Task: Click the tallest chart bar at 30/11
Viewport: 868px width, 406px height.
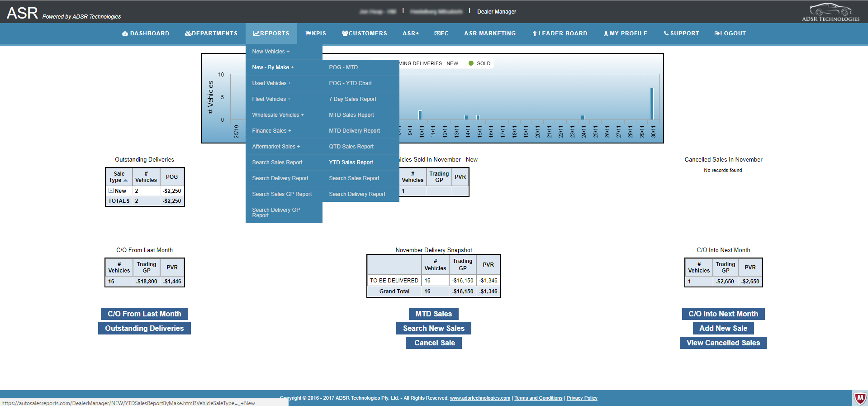Action: pos(652,104)
